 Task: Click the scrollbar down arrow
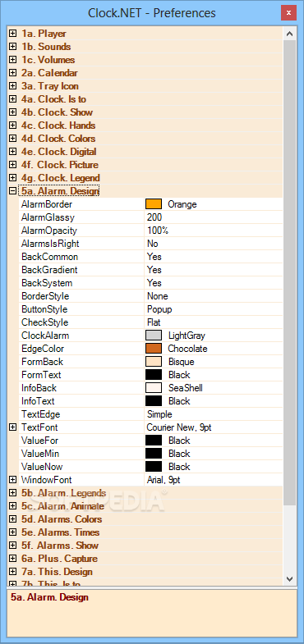[x=289, y=578]
